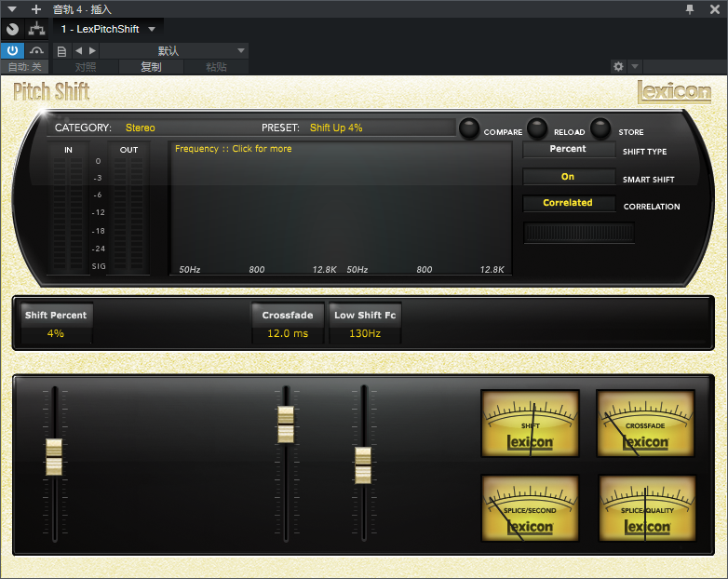Go to previous preset arrow
Screen dimensions: 728x579
point(78,50)
